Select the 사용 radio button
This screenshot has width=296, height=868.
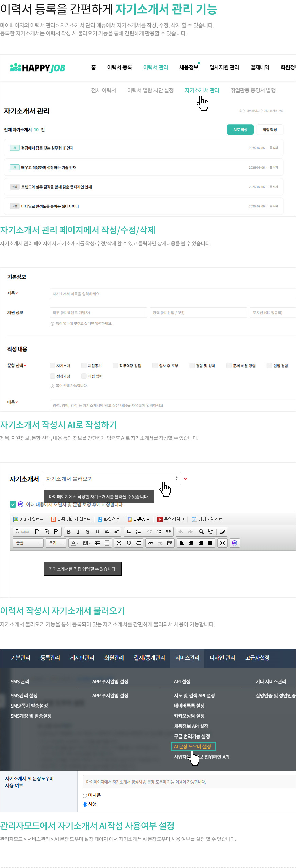pyautogui.click(x=85, y=805)
